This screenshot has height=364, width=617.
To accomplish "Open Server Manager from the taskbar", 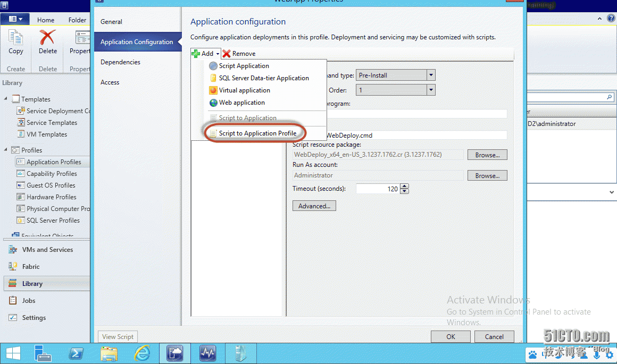I will (43, 353).
